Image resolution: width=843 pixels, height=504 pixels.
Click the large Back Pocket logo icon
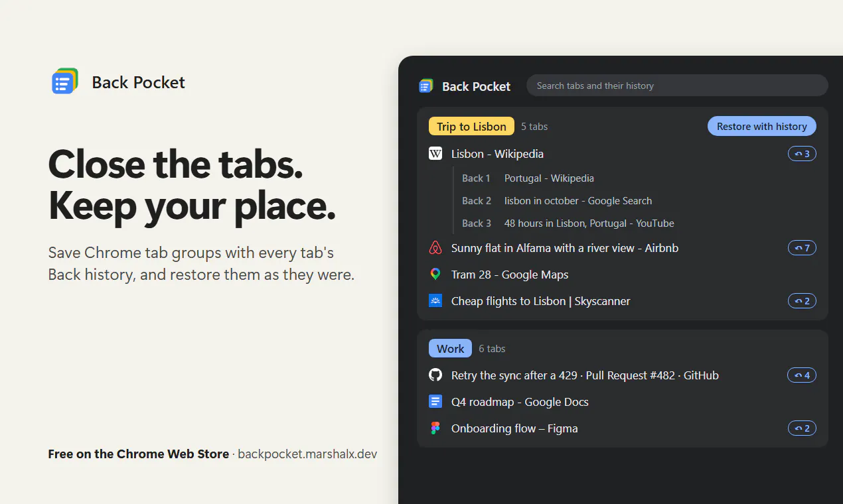(x=65, y=82)
